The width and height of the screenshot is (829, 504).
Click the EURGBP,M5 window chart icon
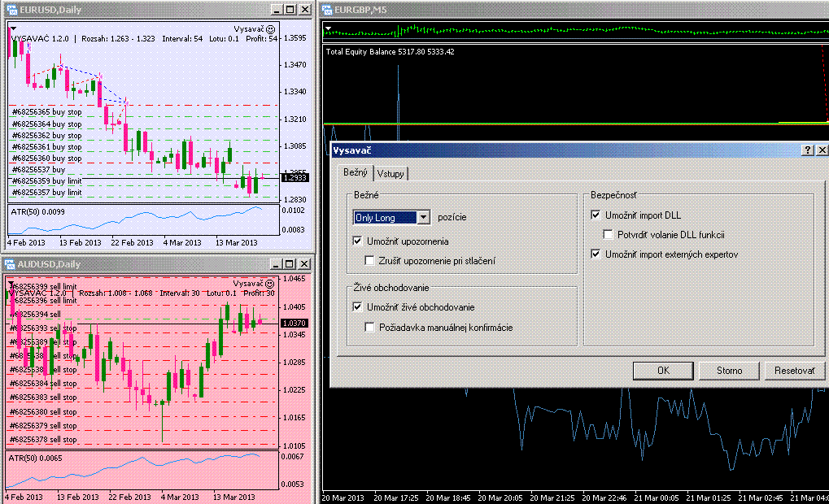[327, 10]
